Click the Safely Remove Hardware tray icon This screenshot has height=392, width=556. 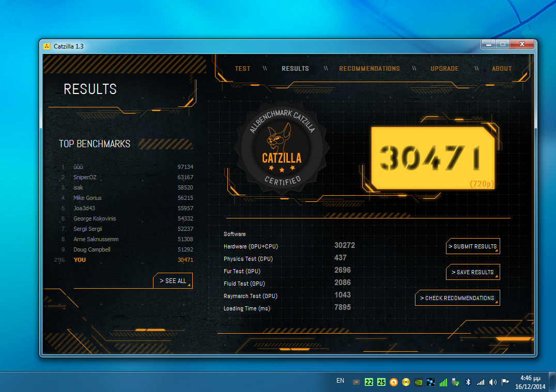point(455,382)
